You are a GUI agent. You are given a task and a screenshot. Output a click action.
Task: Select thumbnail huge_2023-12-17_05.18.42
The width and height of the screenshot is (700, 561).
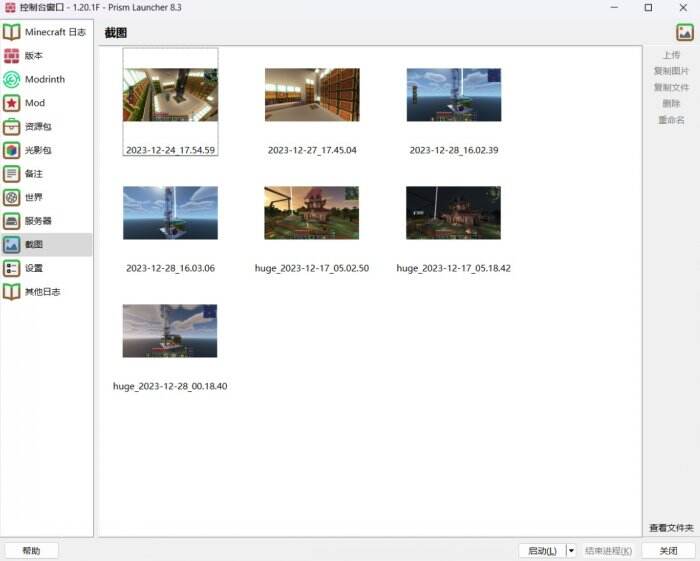coord(454,213)
